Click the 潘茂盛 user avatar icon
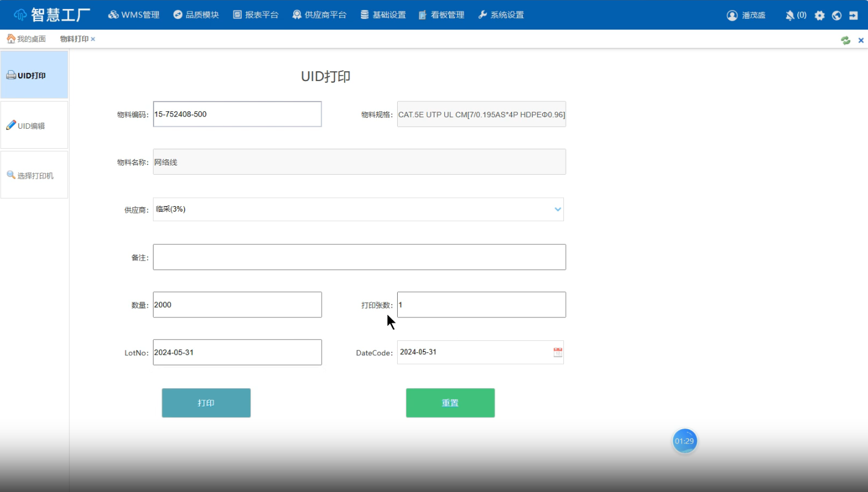The width and height of the screenshot is (868, 492). 732,16
